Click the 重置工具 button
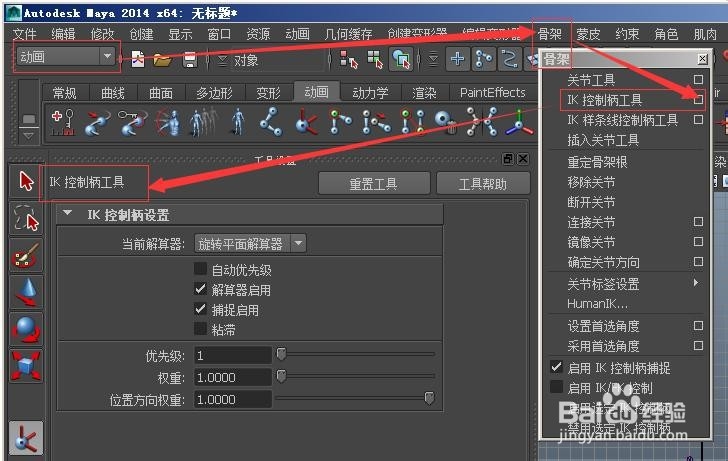 pyautogui.click(x=374, y=184)
